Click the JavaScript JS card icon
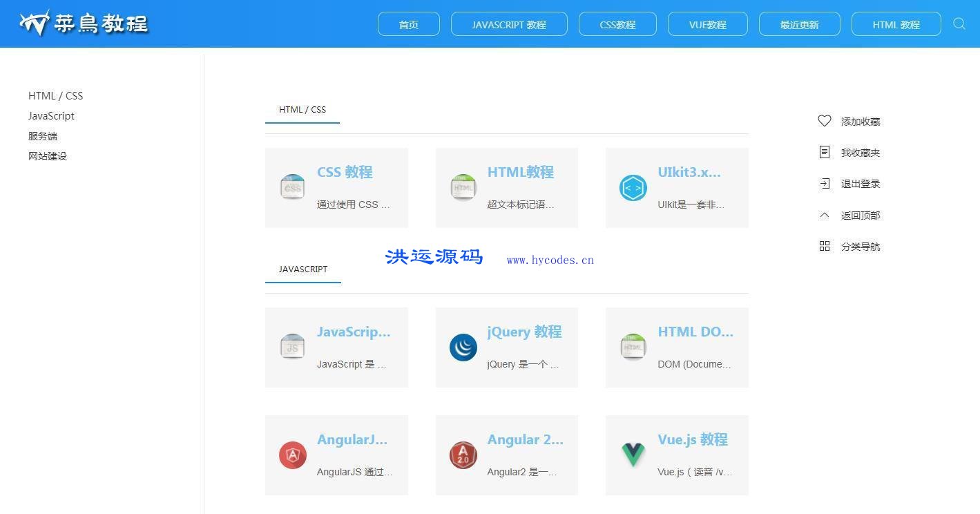980x514 pixels. (x=293, y=347)
